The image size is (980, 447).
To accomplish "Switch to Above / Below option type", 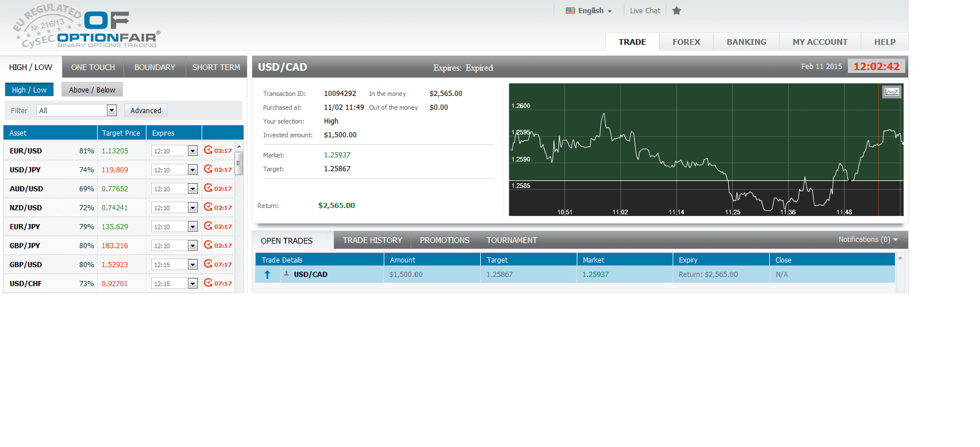I will [x=92, y=90].
